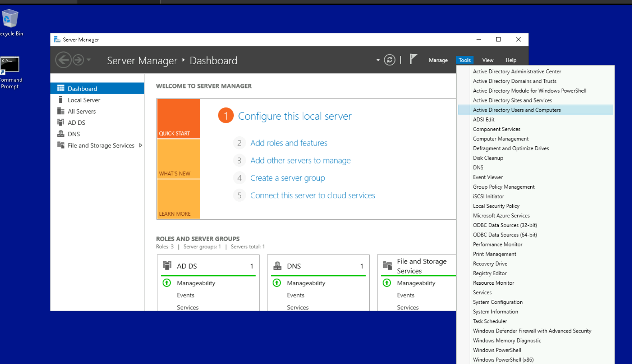Click the back navigation arrow
The image size is (632, 364).
pyautogui.click(x=63, y=60)
